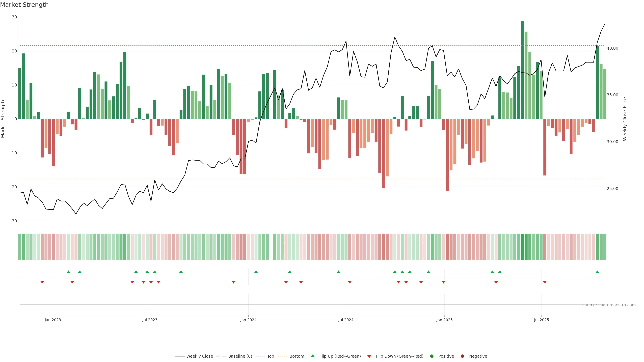Viewport: 644px width, 362px height.
Task: Click the Jul 2025 x-axis label
Action: coord(541,320)
